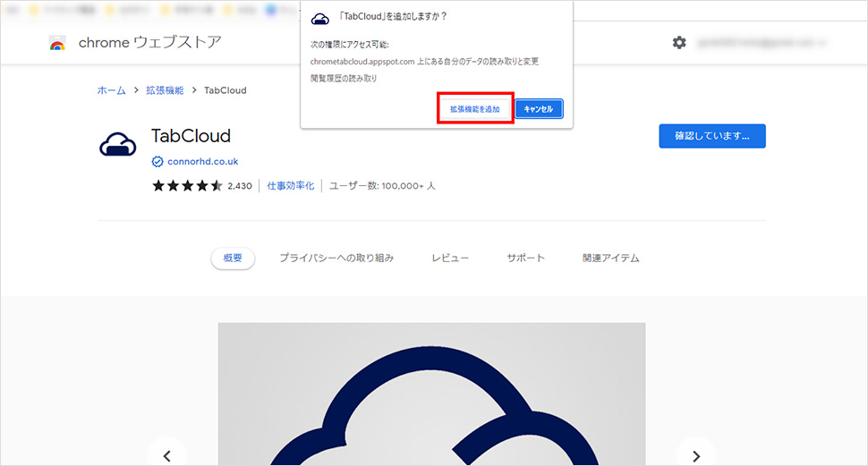Open settings with the gear icon

pos(679,43)
